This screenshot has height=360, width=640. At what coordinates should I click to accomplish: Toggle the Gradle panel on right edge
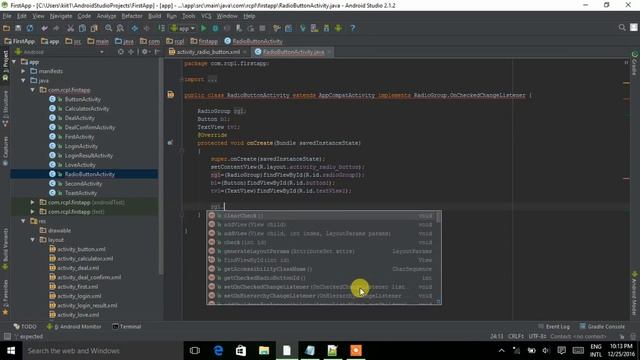coord(635,64)
